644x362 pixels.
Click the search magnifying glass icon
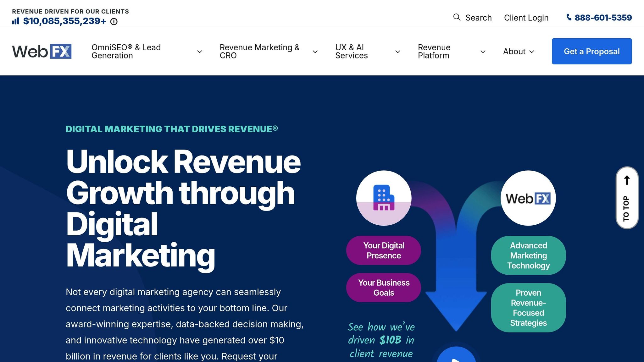pos(457,17)
